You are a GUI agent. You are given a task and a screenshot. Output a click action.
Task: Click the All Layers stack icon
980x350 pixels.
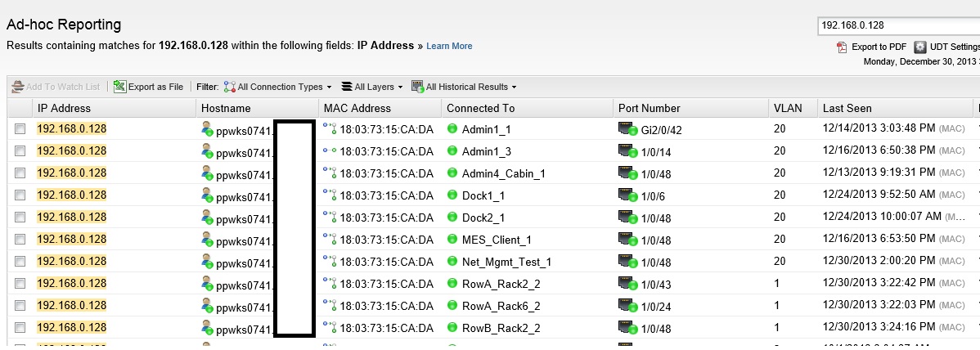click(x=346, y=87)
